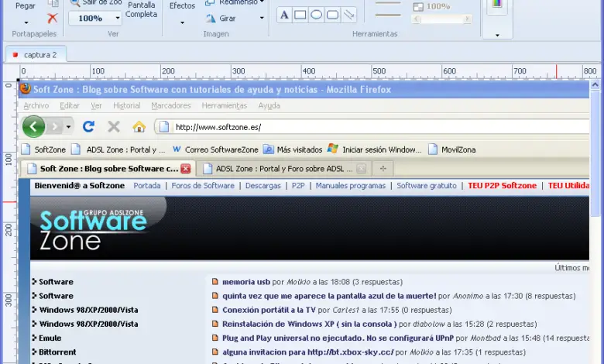Viewport: 604px width, 364px height.
Task: Click the gray Stop X icon in Firefox
Action: pos(114,126)
